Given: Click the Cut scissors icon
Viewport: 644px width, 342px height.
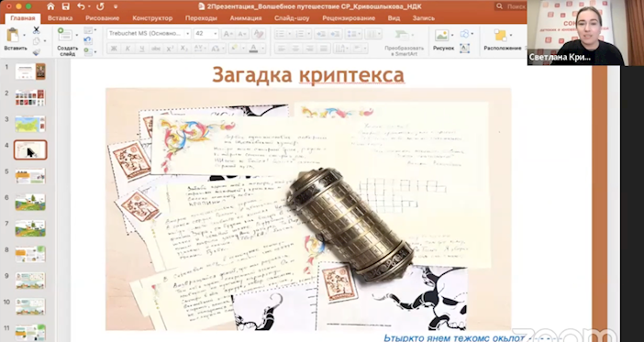Looking at the screenshot, I should coord(36,30).
